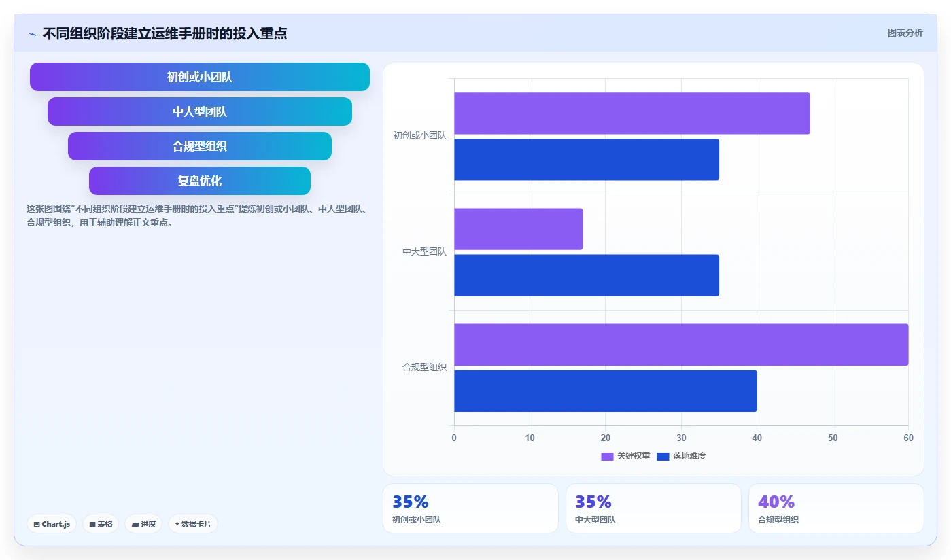Click the description paragraph starting 这张图围绕
Image resolution: width=951 pixels, height=560 pixels.
(x=198, y=215)
